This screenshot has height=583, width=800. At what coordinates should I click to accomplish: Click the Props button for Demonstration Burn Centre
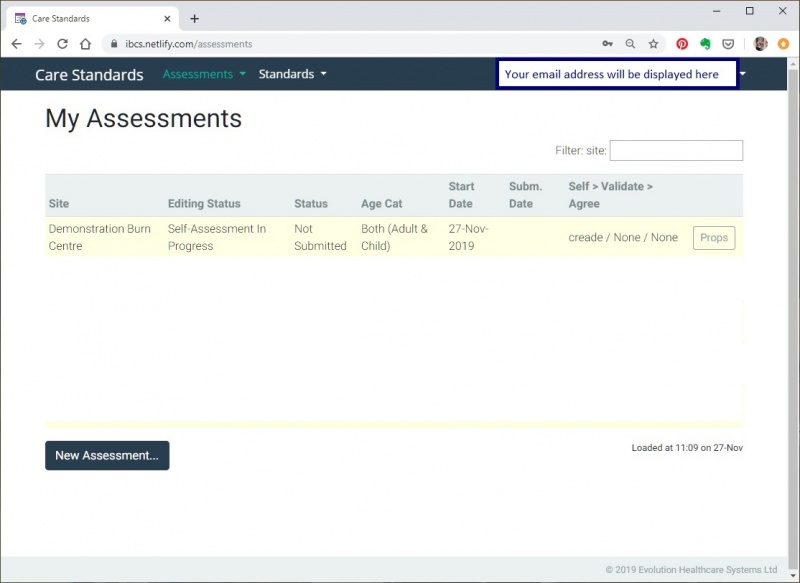(714, 238)
